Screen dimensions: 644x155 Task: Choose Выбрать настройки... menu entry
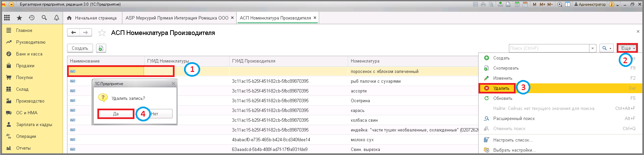560,150
